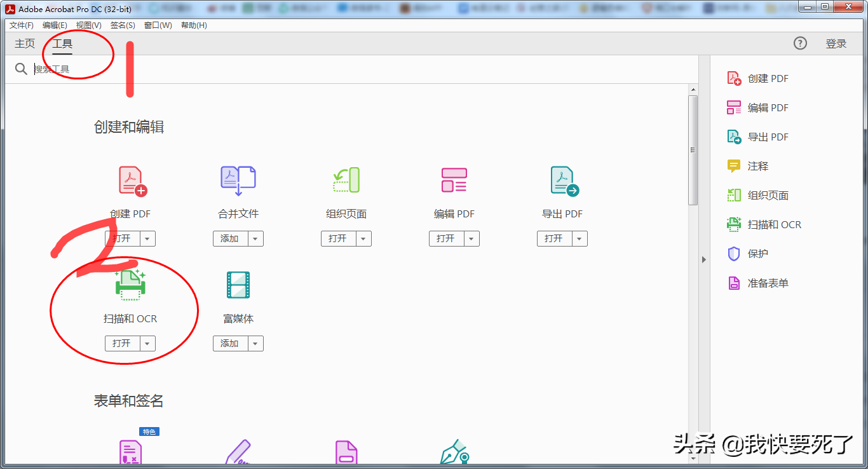Click the pen signing tool icon
The image size is (868, 469).
pyautogui.click(x=238, y=452)
